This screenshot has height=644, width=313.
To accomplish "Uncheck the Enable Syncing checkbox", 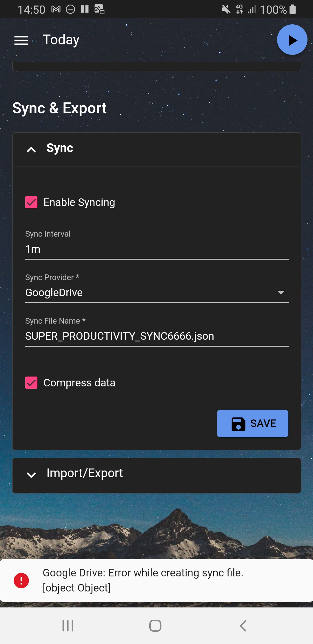I will tap(31, 202).
